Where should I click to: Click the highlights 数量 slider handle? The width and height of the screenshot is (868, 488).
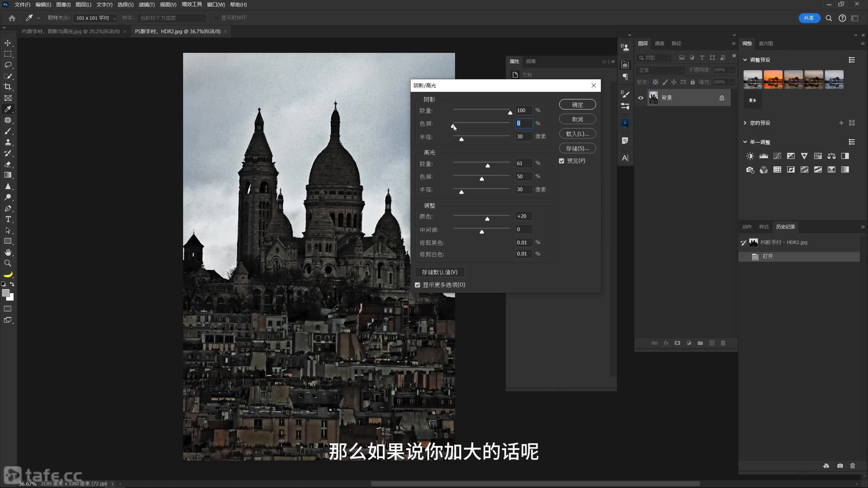pyautogui.click(x=488, y=166)
